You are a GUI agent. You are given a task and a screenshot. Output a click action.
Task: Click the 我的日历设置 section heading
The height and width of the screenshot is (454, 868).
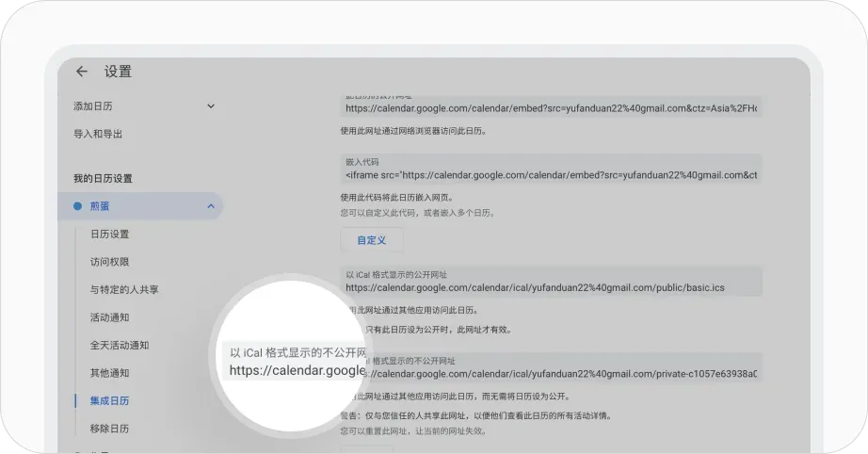pos(103,178)
